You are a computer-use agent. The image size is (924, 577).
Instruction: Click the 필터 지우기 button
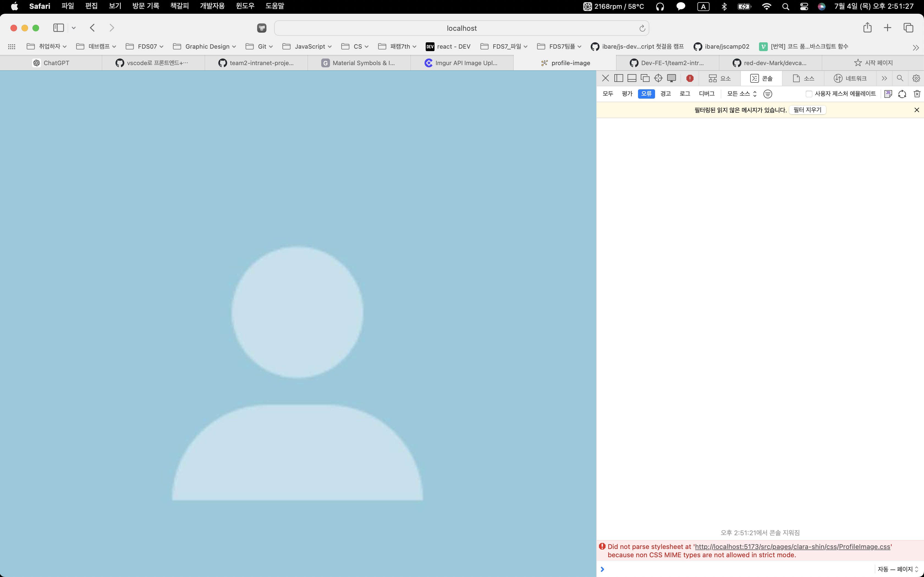[807, 110]
